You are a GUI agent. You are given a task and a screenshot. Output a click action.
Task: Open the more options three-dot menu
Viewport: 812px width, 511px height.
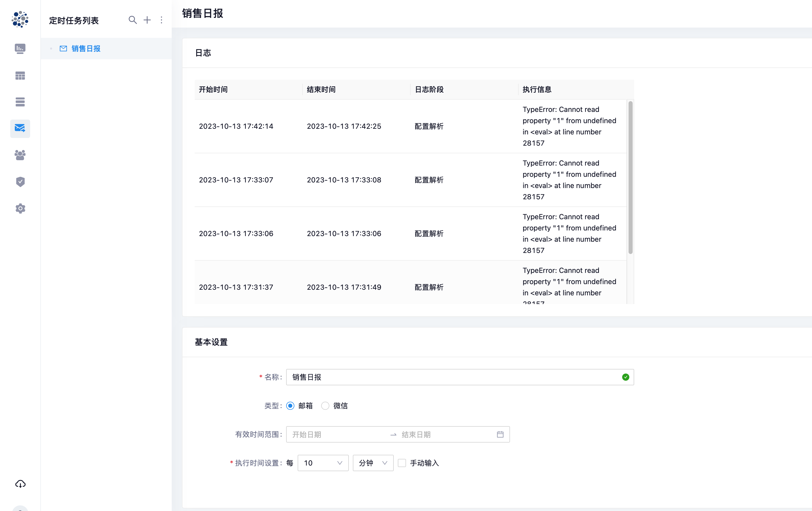point(161,20)
